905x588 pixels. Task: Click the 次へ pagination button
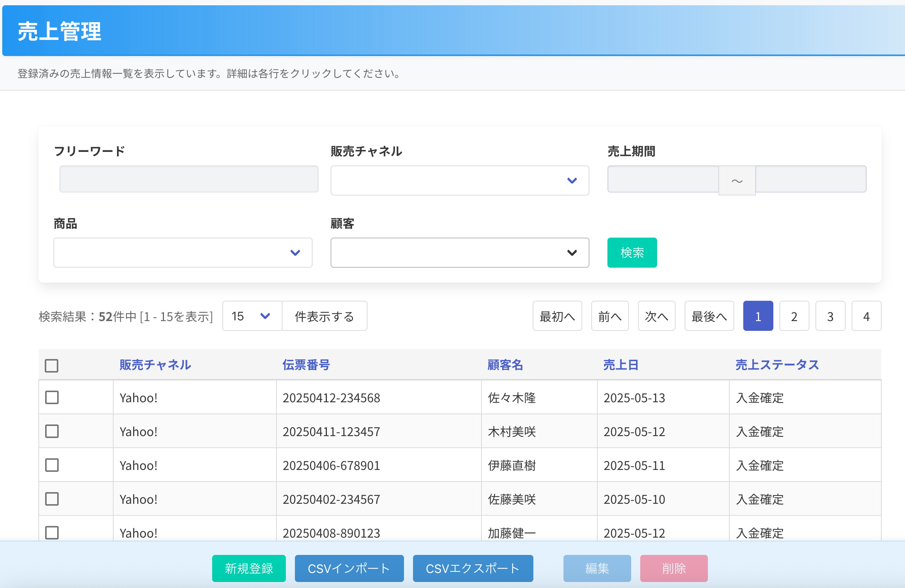coord(656,316)
